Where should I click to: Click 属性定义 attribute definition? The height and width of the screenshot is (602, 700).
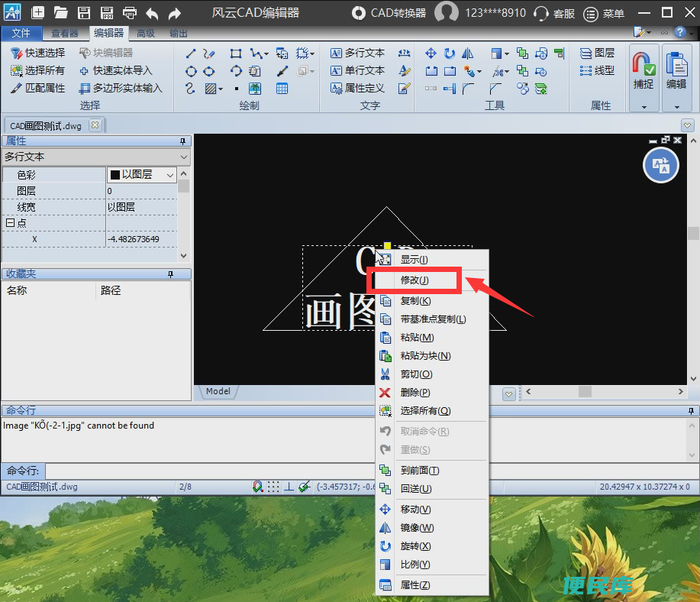[x=357, y=88]
